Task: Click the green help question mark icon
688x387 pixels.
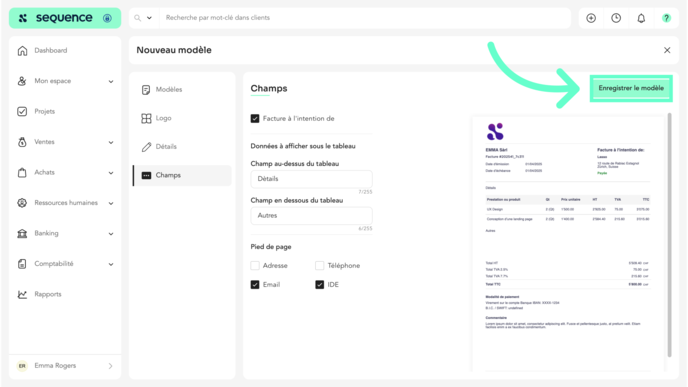Action: coord(666,18)
